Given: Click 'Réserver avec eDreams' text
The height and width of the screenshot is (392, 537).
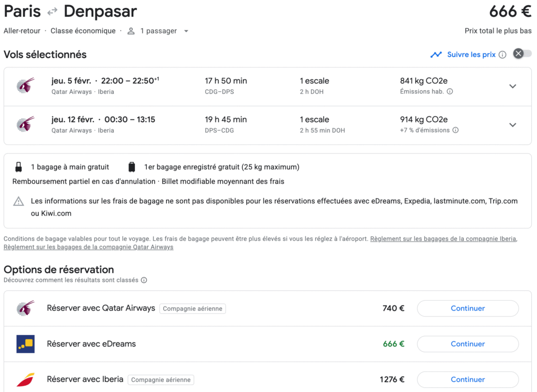Looking at the screenshot, I should (91, 344).
